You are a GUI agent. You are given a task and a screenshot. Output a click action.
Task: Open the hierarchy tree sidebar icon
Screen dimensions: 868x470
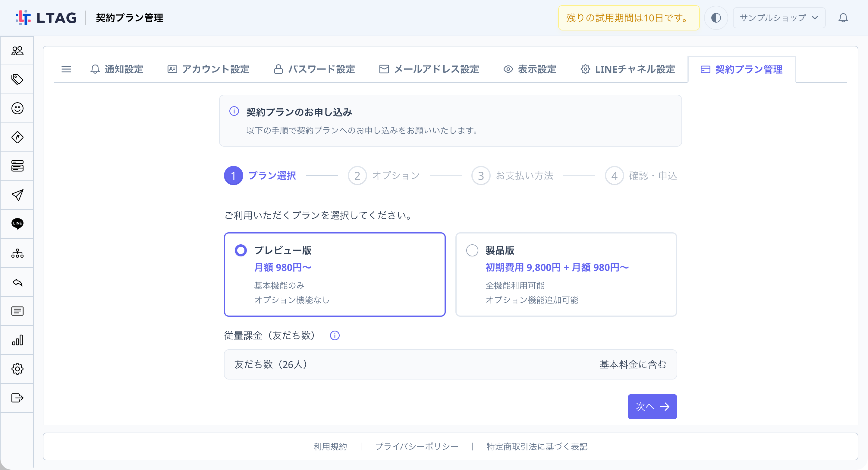coord(17,253)
